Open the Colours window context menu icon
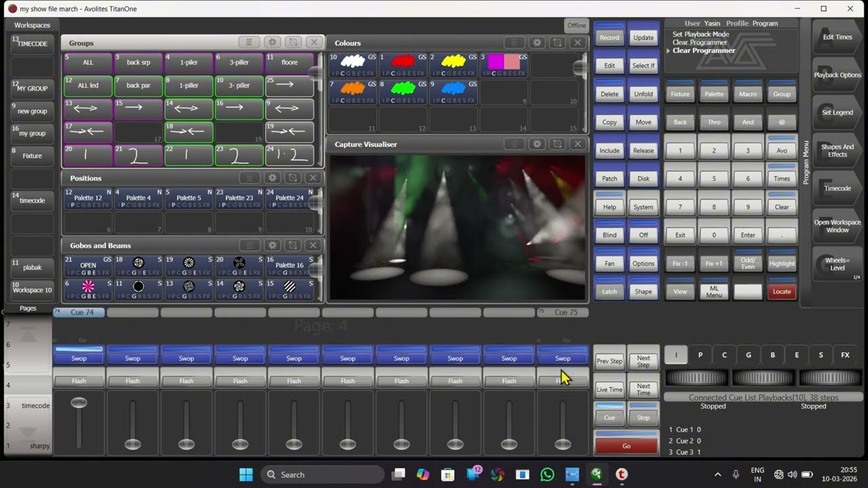Viewport: 868px width, 488px height. (x=514, y=42)
